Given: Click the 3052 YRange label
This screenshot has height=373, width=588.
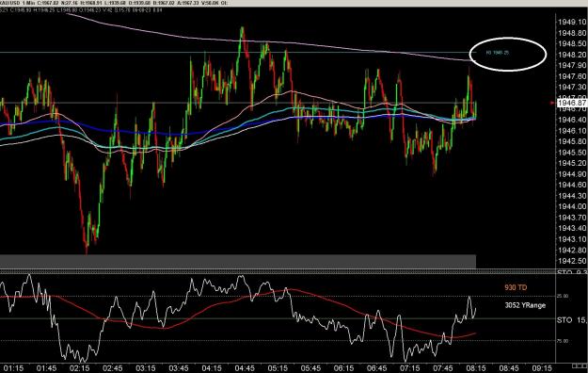Looking at the screenshot, I should 525,305.
